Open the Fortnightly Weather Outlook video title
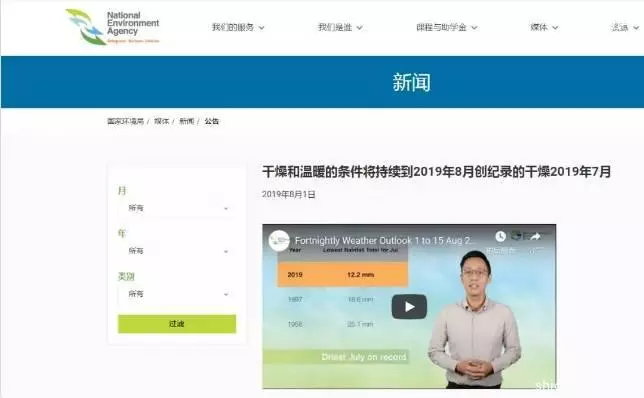This screenshot has width=644, height=398. pos(385,241)
